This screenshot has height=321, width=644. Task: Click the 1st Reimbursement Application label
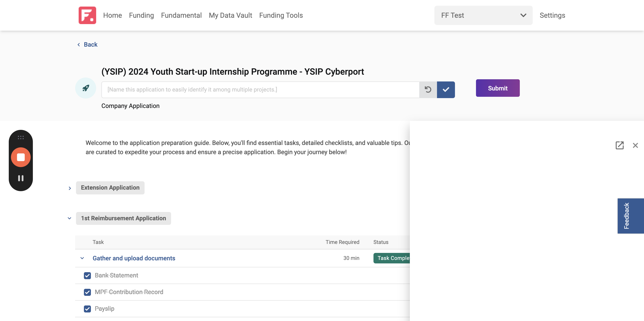pyautogui.click(x=124, y=218)
